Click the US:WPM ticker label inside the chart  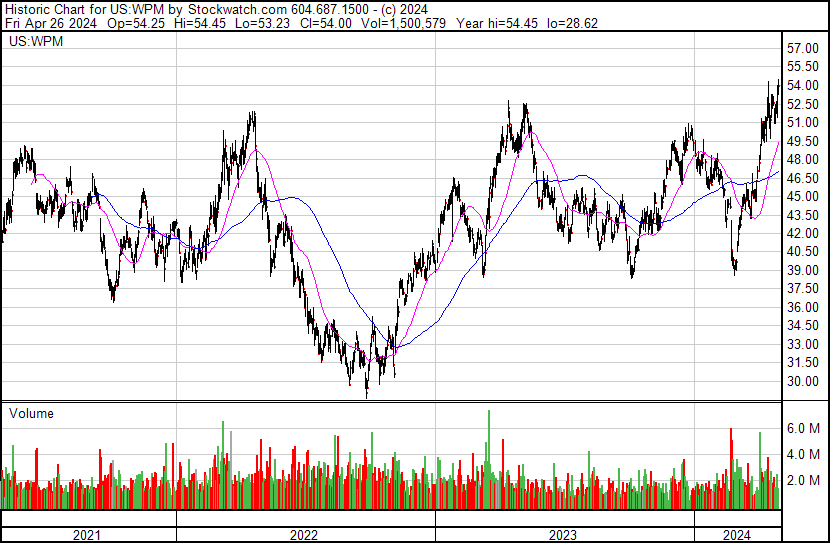click(x=32, y=42)
